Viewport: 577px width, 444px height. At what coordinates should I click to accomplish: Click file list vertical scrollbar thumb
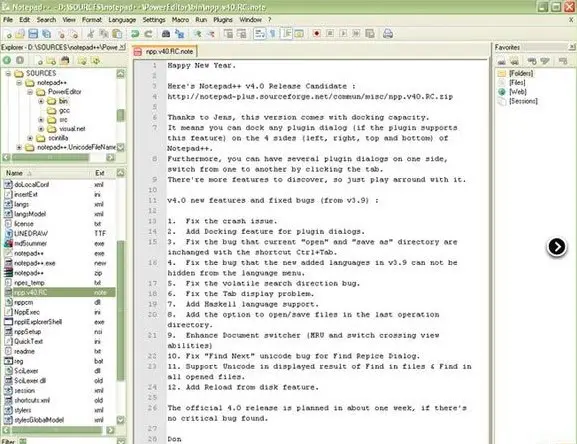pos(120,311)
